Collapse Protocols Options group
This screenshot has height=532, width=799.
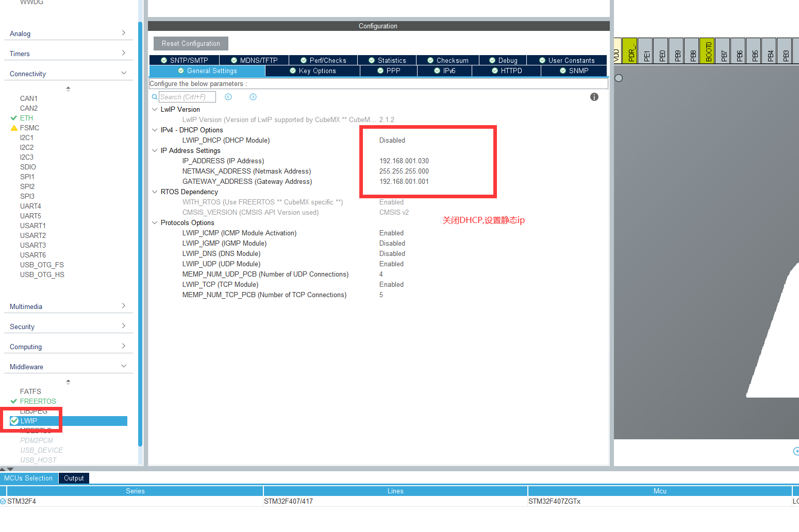click(x=155, y=222)
